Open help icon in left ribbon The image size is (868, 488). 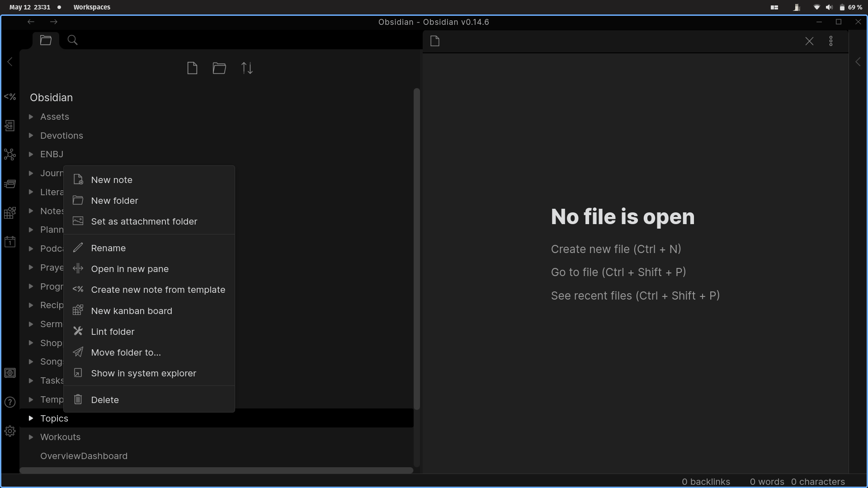(10, 402)
